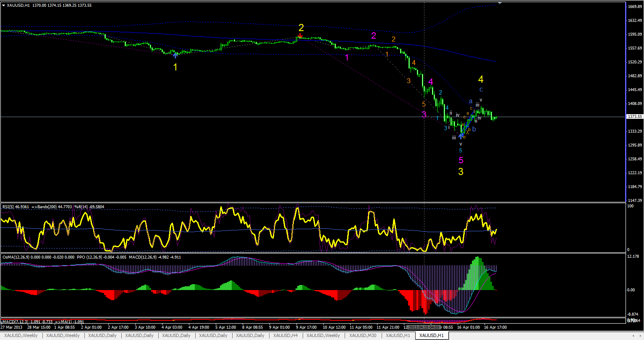
Task: Select the cyan wave label 5
Action: pyautogui.click(x=461, y=150)
